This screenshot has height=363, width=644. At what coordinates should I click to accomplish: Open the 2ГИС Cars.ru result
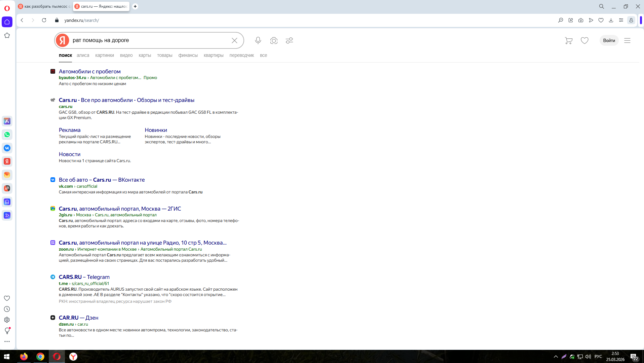coord(120,209)
